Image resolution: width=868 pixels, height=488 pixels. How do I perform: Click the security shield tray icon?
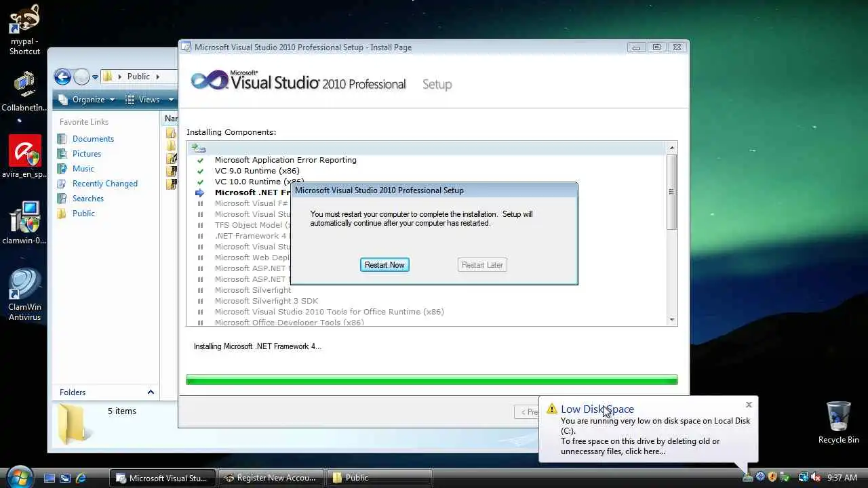point(772,477)
